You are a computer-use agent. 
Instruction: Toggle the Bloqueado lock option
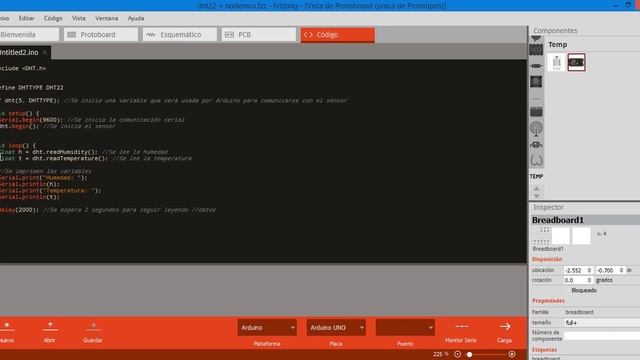pyautogui.click(x=584, y=290)
